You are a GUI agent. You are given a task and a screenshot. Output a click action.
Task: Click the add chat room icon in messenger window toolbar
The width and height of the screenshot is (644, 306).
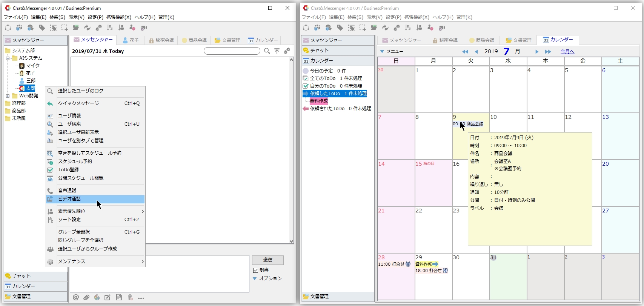(31, 28)
